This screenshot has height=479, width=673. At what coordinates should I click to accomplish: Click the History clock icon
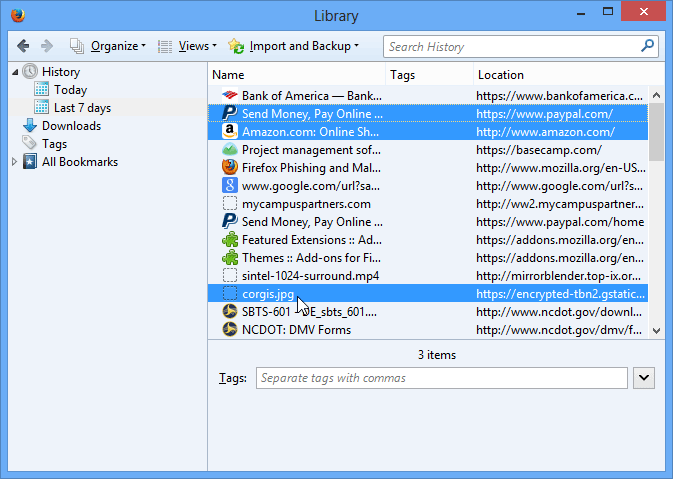pos(30,72)
